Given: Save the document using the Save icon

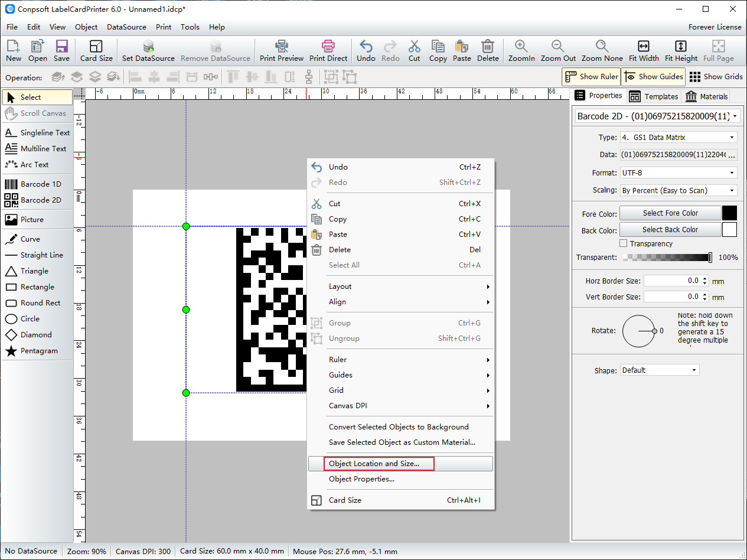Looking at the screenshot, I should click(61, 51).
